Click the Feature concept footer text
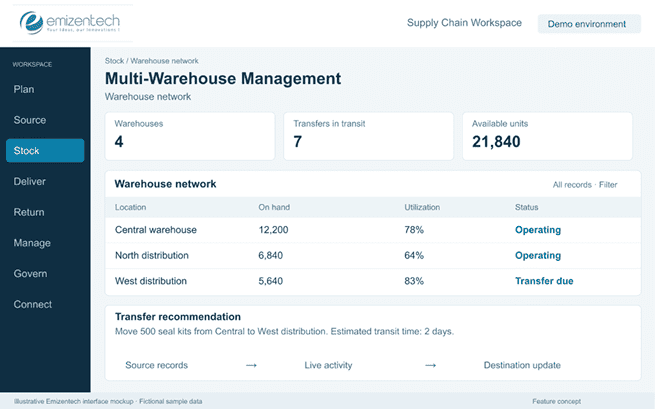This screenshot has height=409, width=655. (x=556, y=401)
